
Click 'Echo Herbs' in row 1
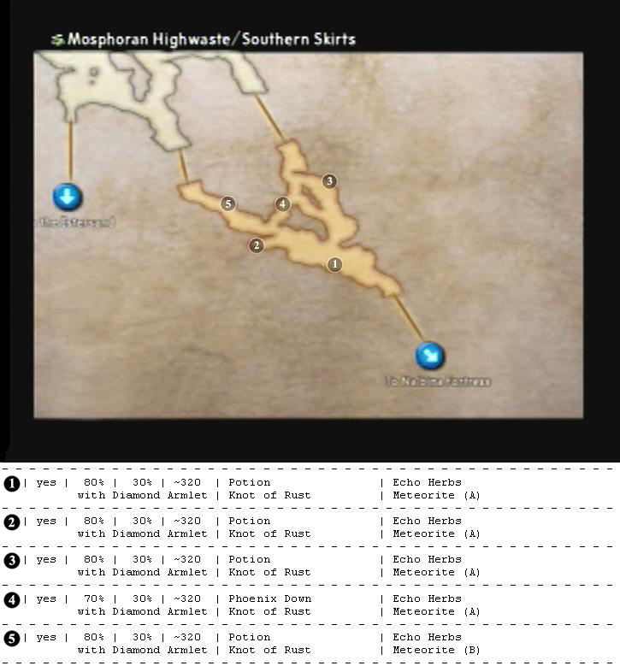[427, 482]
